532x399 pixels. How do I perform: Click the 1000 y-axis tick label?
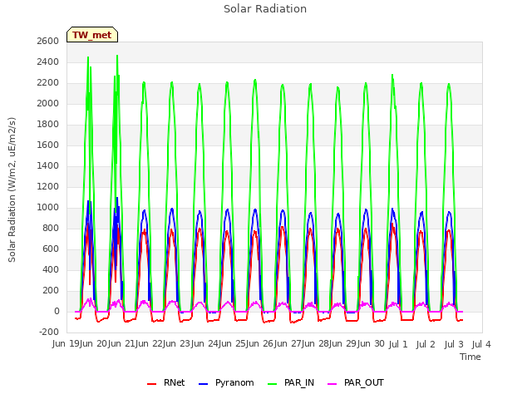coord(48,207)
